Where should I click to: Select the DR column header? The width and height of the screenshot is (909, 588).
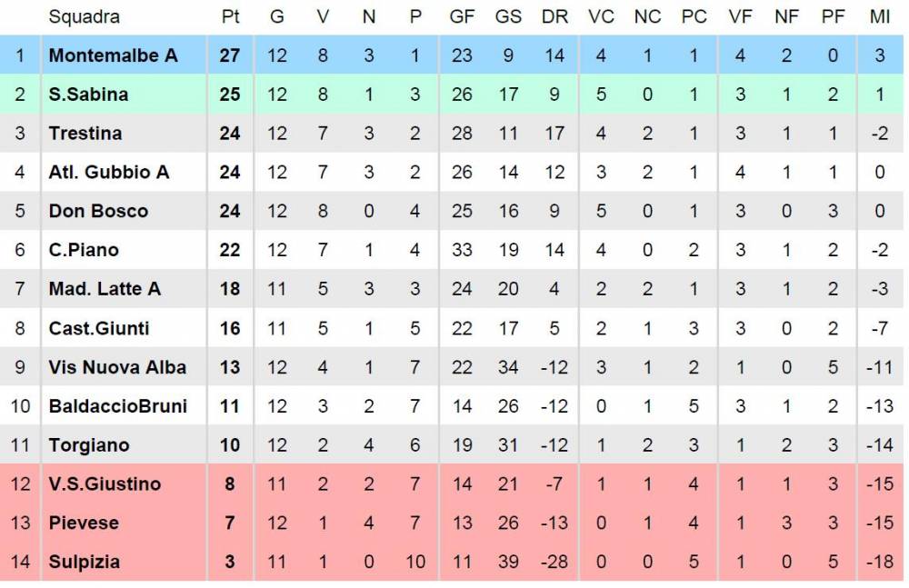[554, 17]
